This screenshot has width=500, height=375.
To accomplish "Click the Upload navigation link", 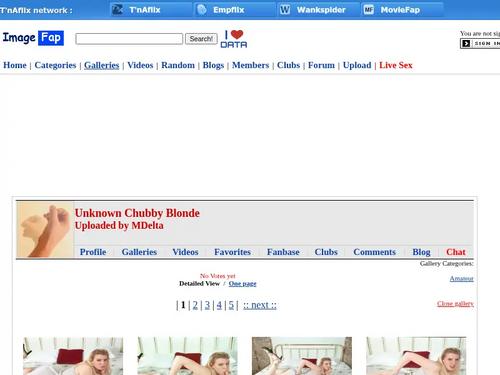I will coord(357,65).
